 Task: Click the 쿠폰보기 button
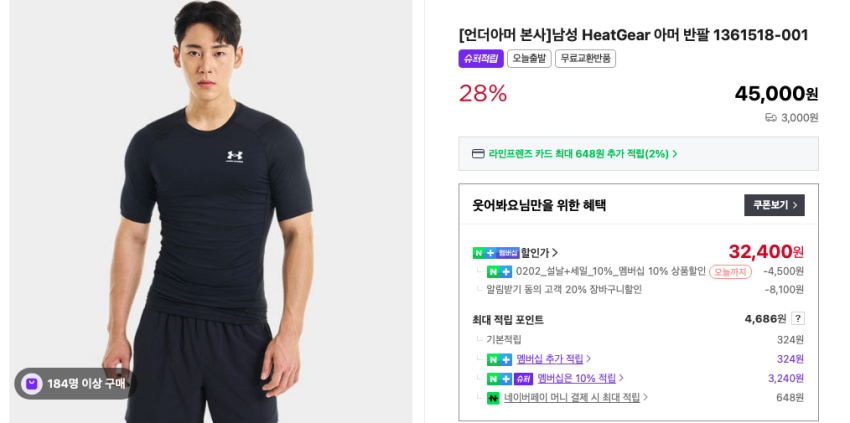[774, 205]
